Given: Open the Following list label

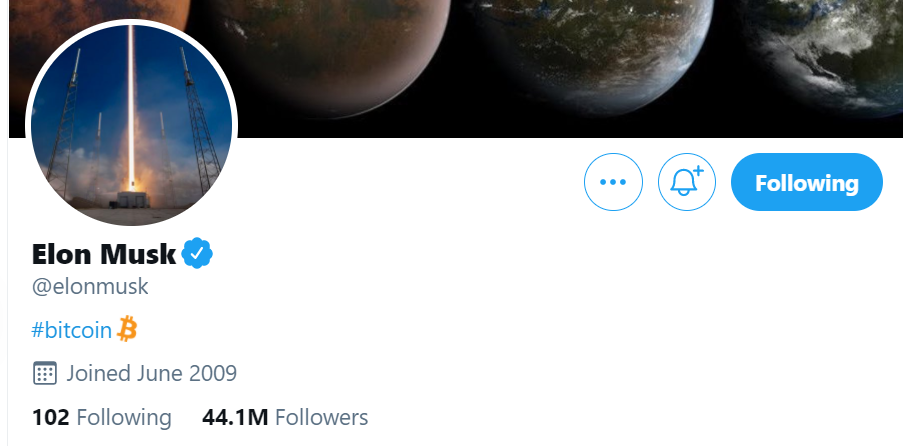Looking at the screenshot, I should tap(124, 417).
